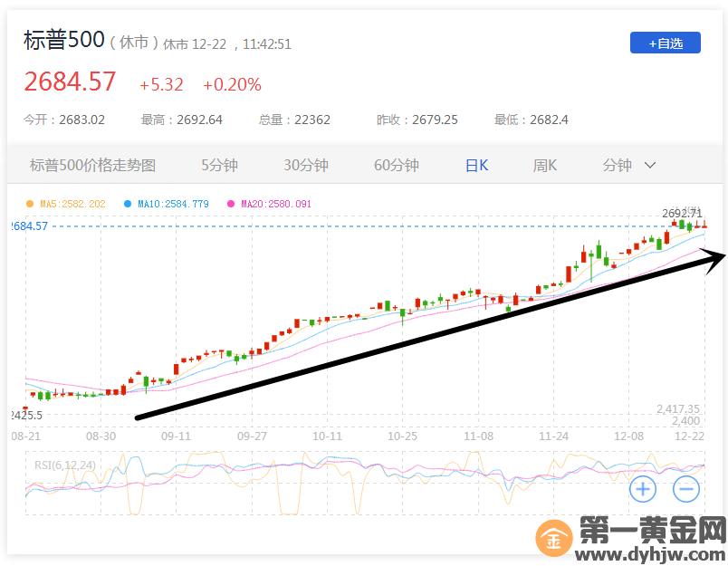Zoom in the chart with plus icon
The image size is (728, 566).
pyautogui.click(x=643, y=490)
